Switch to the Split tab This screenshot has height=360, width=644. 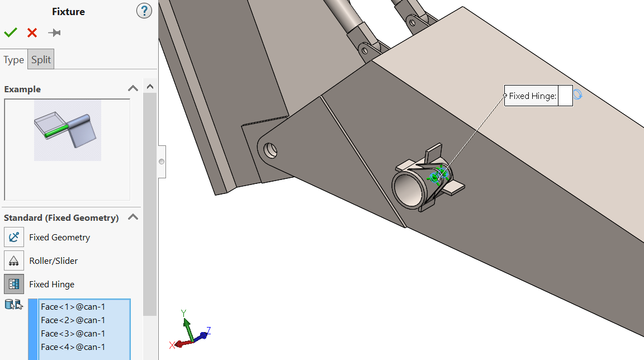[41, 60]
